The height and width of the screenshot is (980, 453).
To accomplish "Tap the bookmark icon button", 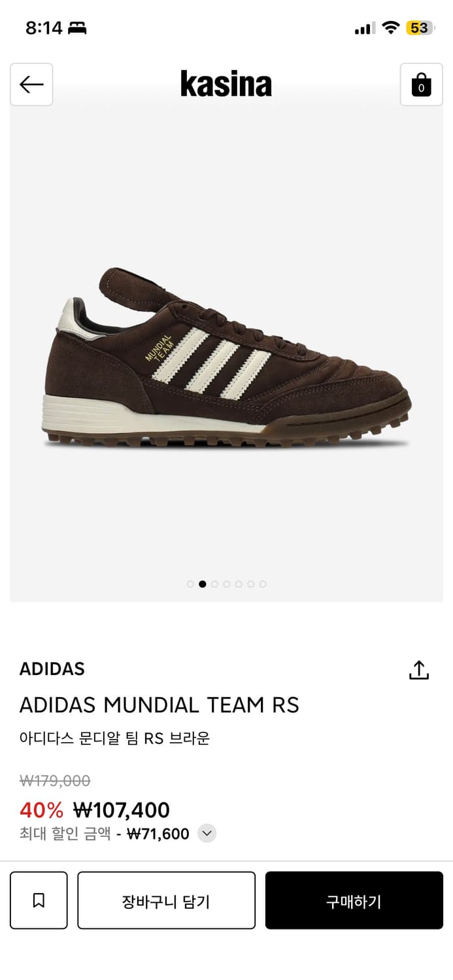I will (x=39, y=900).
